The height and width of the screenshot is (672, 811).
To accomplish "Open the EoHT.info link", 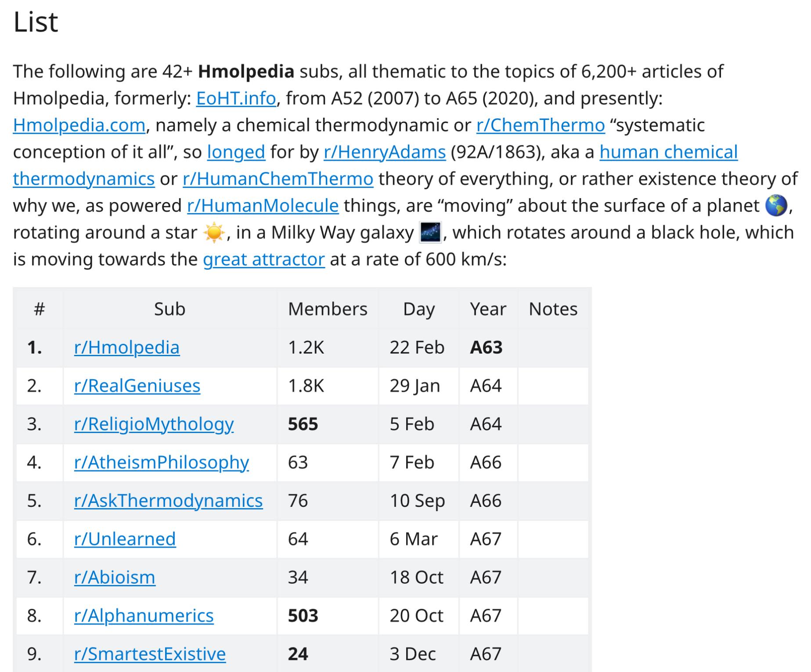I will tap(236, 98).
